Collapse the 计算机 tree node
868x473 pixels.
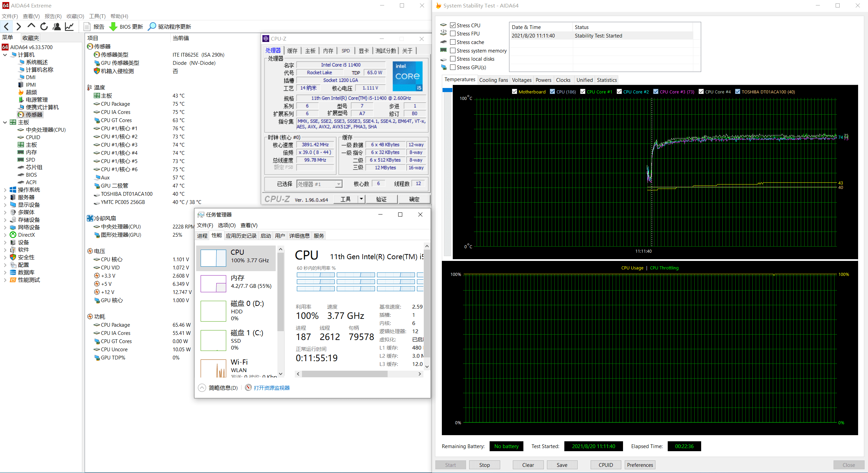pyautogui.click(x=5, y=55)
